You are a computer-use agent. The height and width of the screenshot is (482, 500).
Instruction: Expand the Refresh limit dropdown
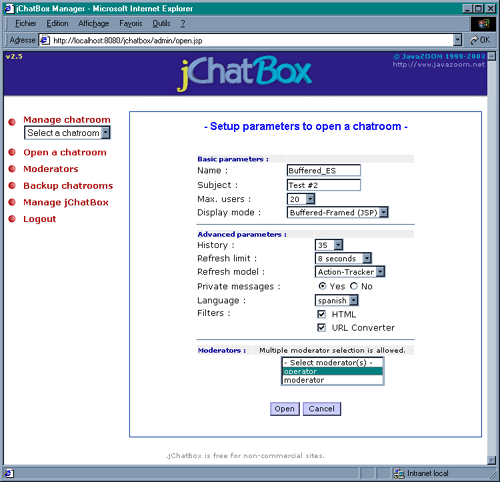click(x=367, y=258)
